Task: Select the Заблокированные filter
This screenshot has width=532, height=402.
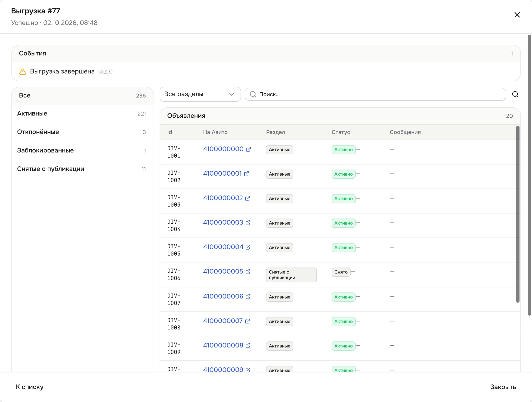Action: (x=83, y=150)
